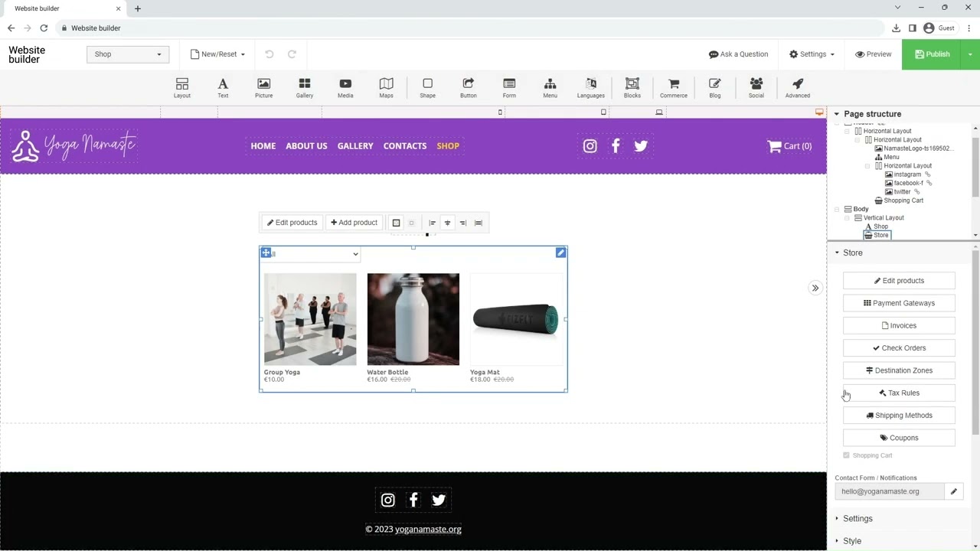Collapse the Vertical Layout tree node
The height and width of the screenshot is (551, 980).
(848, 218)
